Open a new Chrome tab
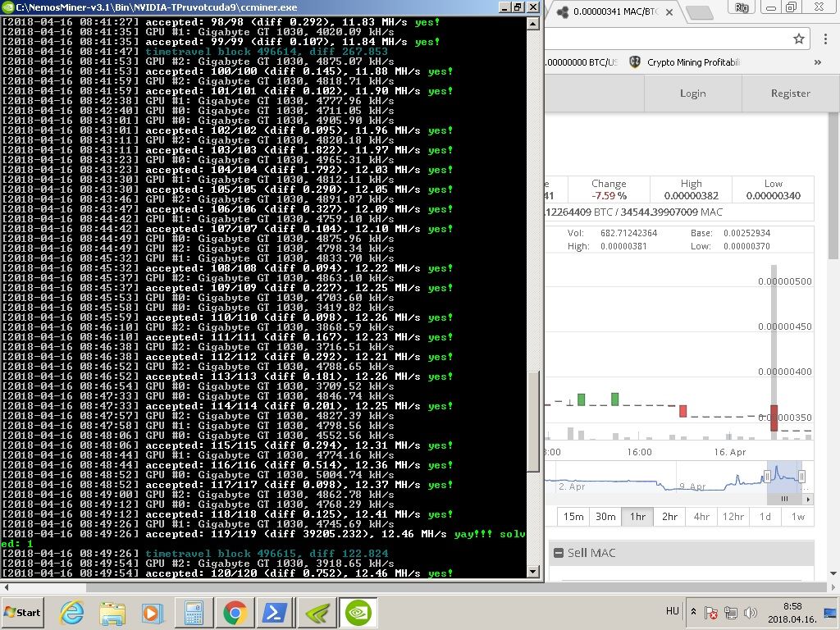Image resolution: width=840 pixels, height=630 pixels. pos(699,13)
